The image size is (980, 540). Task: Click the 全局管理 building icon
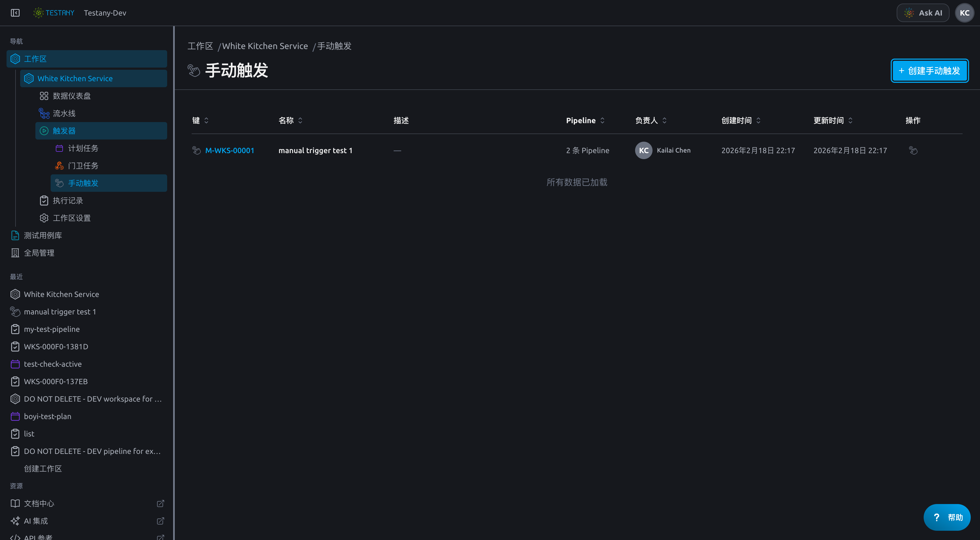point(15,253)
